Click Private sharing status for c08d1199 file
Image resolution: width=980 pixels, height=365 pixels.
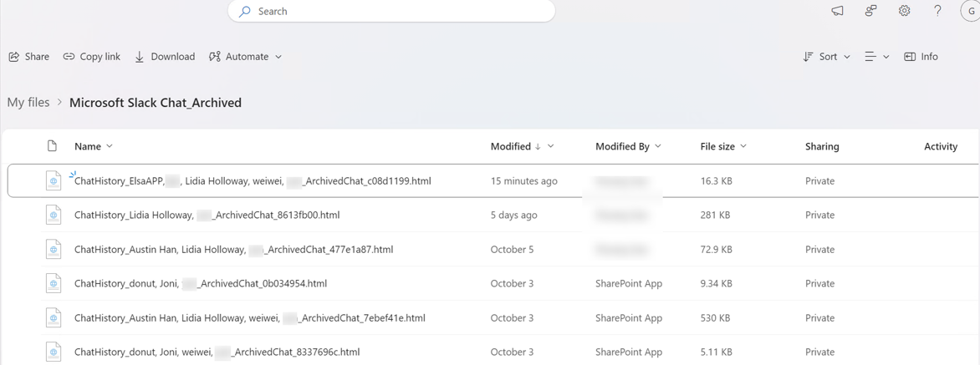tap(820, 181)
